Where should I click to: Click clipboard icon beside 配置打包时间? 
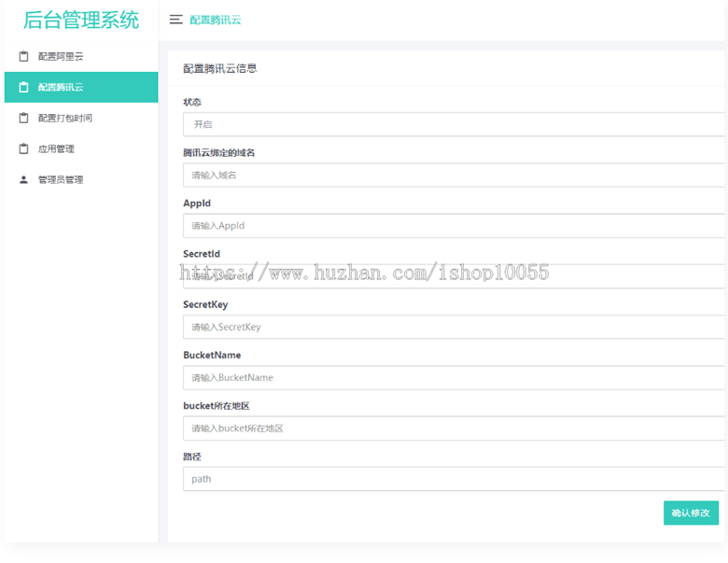pyautogui.click(x=23, y=118)
